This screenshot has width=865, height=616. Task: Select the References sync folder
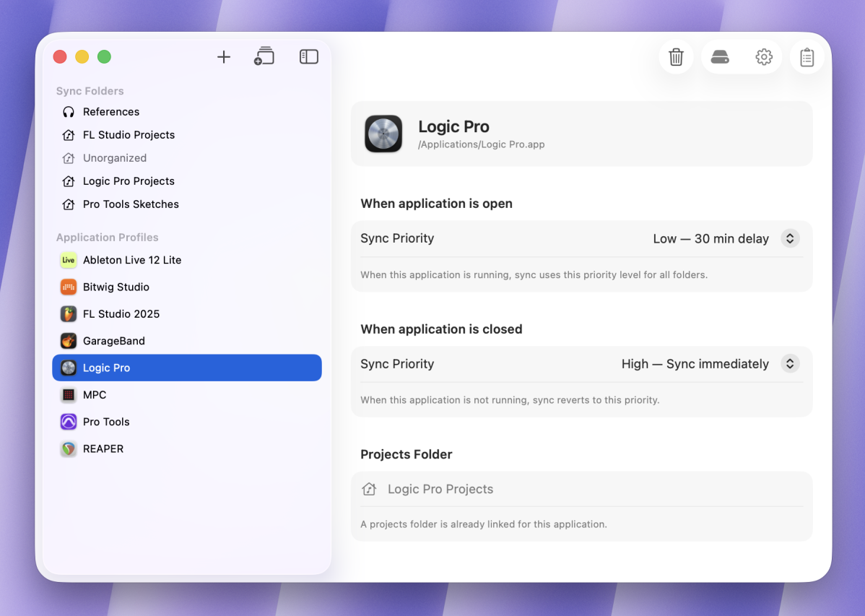(x=186, y=112)
